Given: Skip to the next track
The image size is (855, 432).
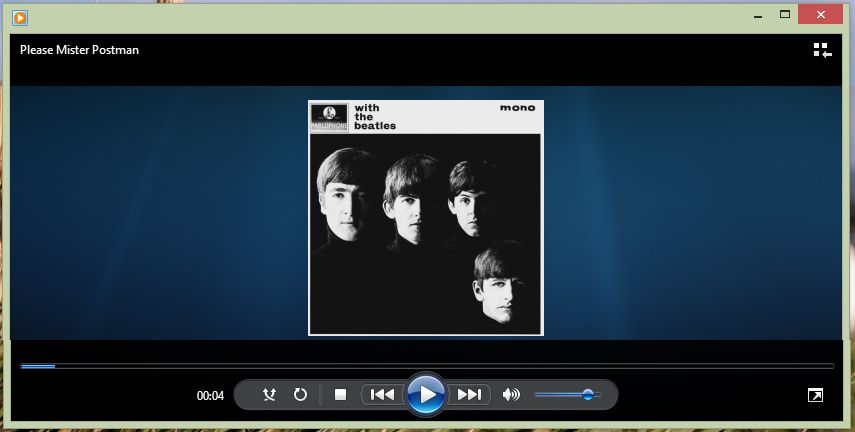Looking at the screenshot, I should (469, 394).
